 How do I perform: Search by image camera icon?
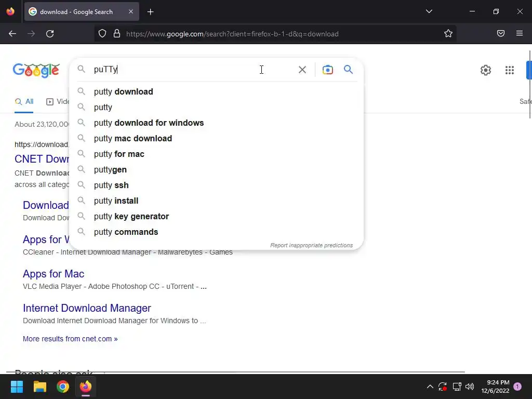click(x=327, y=70)
